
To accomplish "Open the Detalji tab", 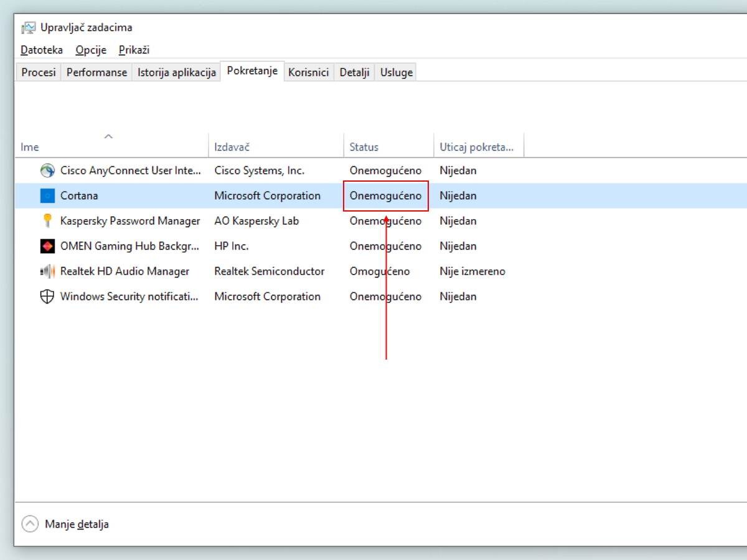I will click(354, 72).
